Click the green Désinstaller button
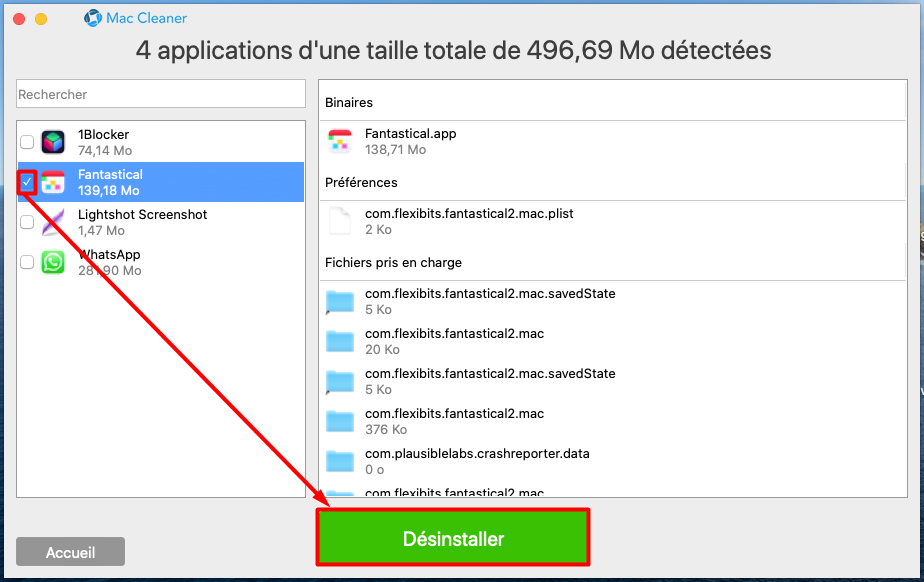Screen dimensions: 924x582 [x=453, y=538]
